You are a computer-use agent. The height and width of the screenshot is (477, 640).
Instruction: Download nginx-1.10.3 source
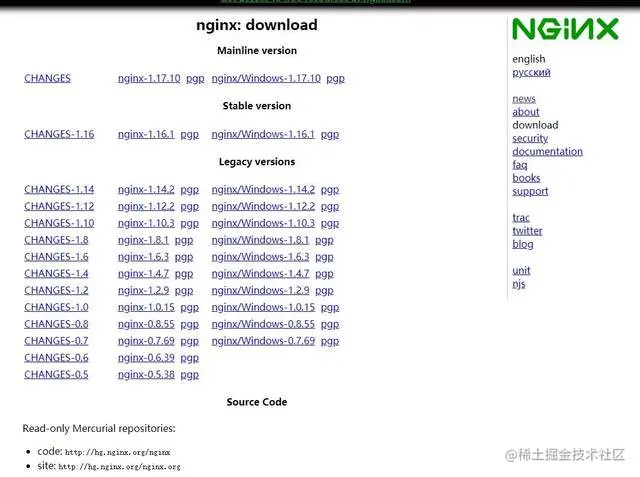tap(146, 223)
